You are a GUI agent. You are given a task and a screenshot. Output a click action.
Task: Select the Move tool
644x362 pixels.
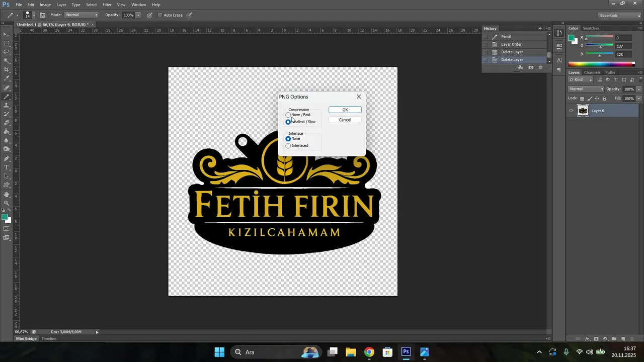coord(7,34)
